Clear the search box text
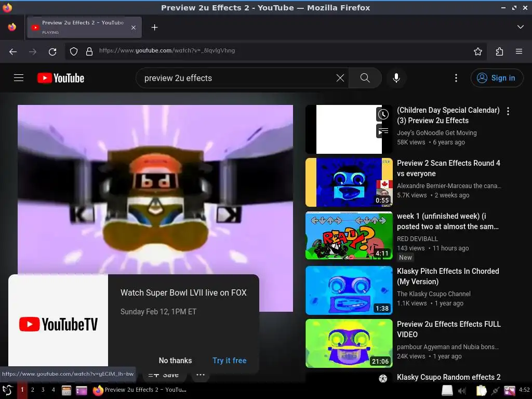 [x=340, y=78]
